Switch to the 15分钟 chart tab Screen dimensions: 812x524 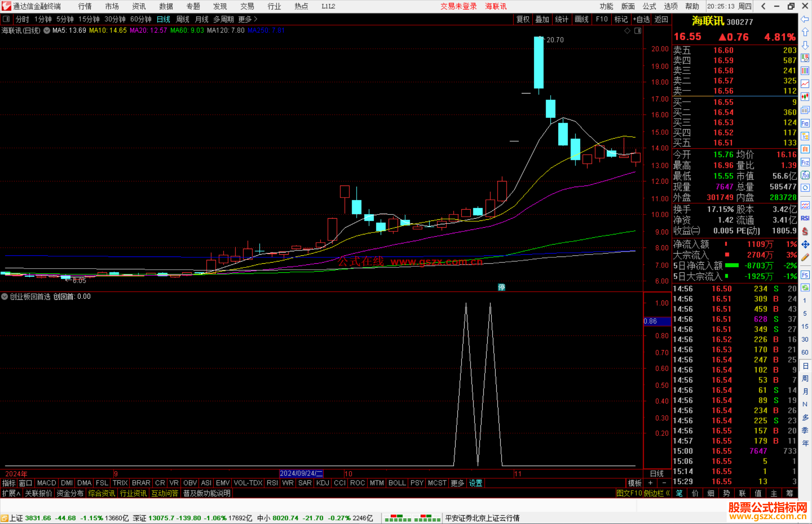89,19
